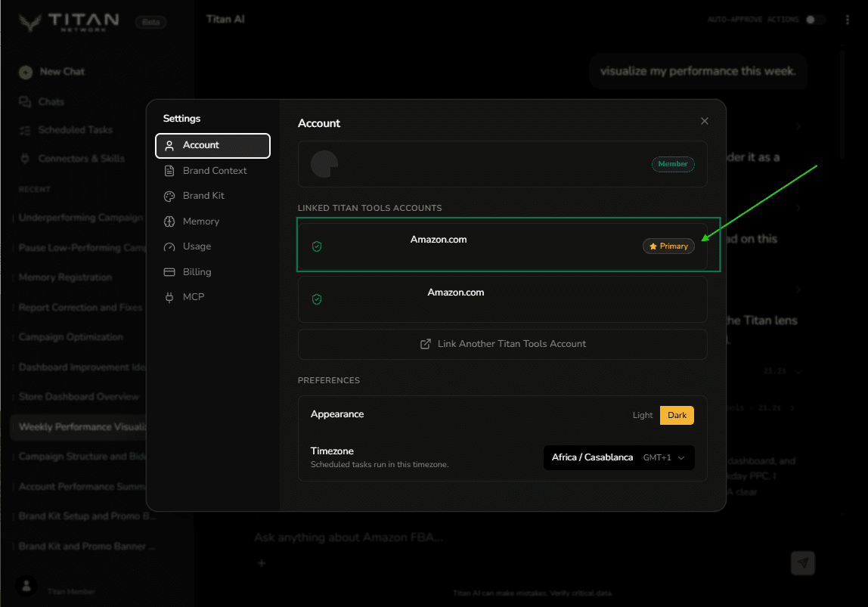Click the send message paper plane button
The height and width of the screenshot is (607, 868).
point(803,563)
